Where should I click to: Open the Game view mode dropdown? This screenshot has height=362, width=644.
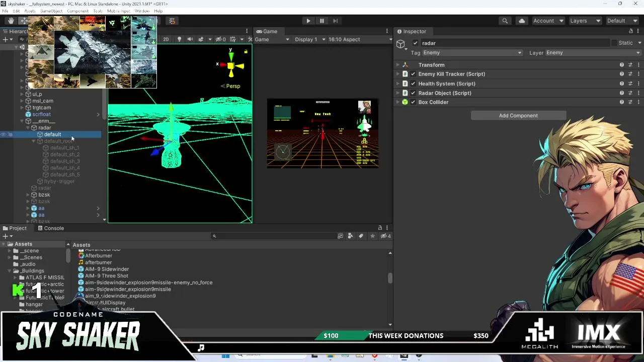click(272, 39)
